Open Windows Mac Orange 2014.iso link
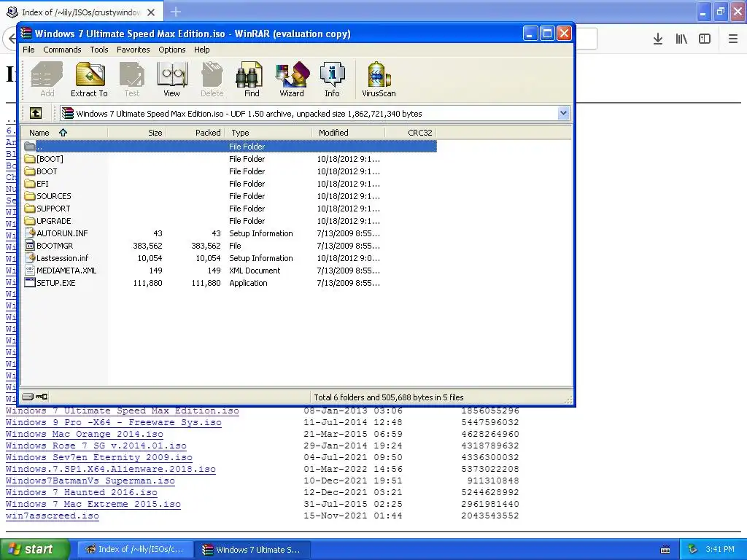This screenshot has height=560, width=747. [85, 435]
